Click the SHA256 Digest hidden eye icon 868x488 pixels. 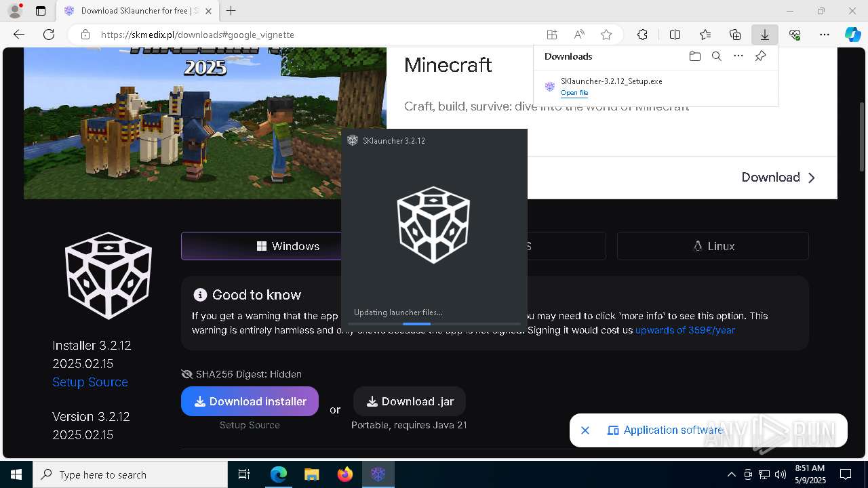187,374
